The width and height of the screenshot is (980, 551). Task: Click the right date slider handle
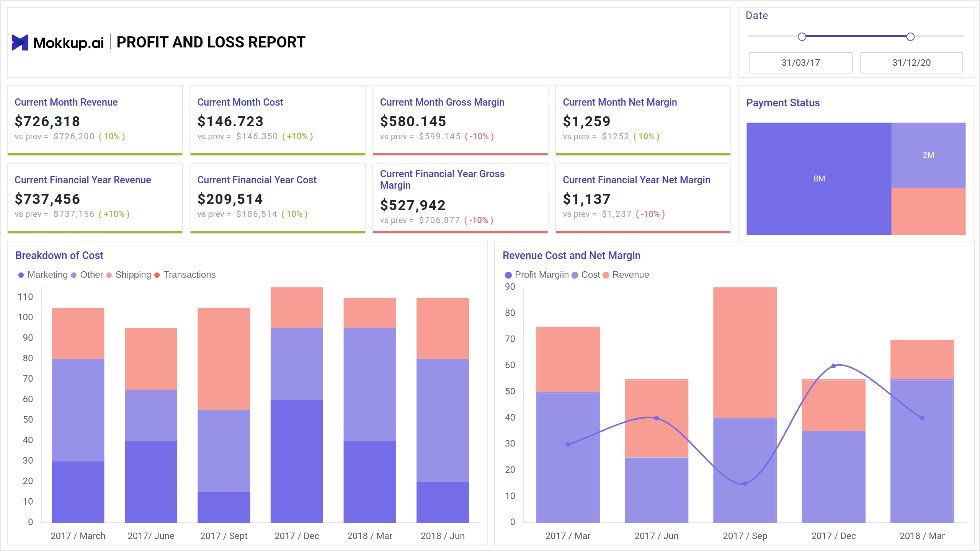point(910,37)
